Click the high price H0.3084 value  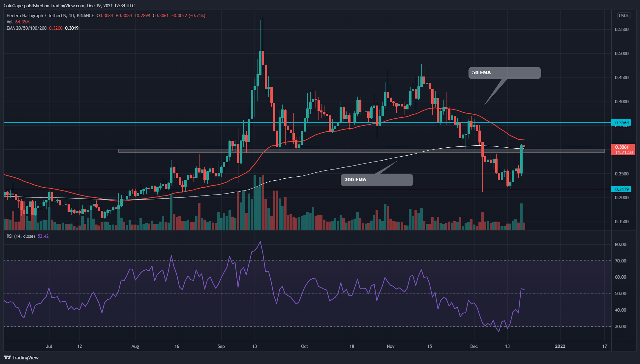pos(124,15)
